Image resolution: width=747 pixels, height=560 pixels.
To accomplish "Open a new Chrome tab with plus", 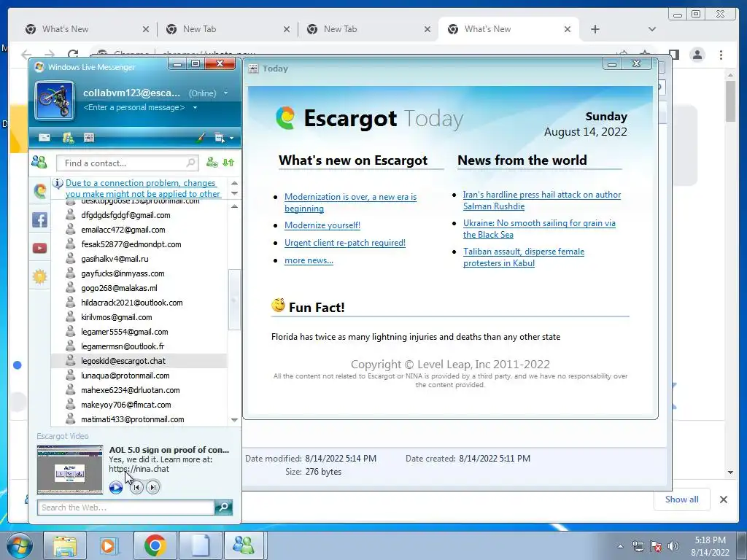I will coord(595,29).
